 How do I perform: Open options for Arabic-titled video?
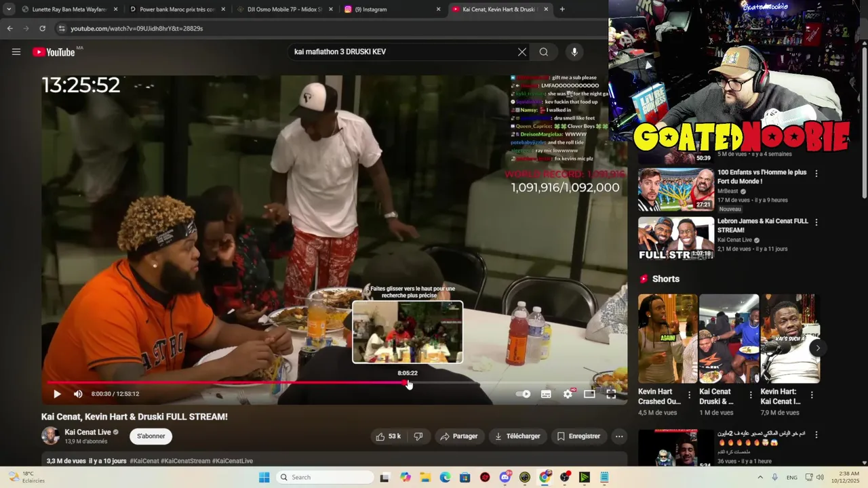pyautogui.click(x=816, y=434)
